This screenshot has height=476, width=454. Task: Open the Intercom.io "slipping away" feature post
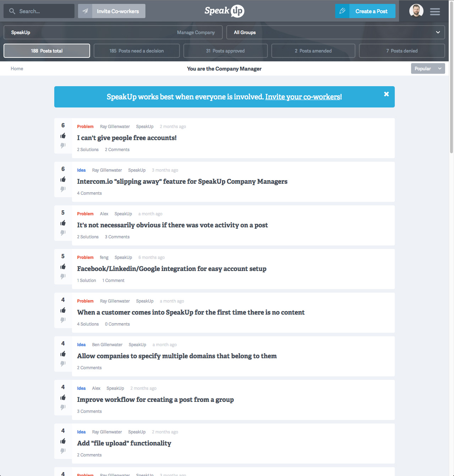point(182,181)
